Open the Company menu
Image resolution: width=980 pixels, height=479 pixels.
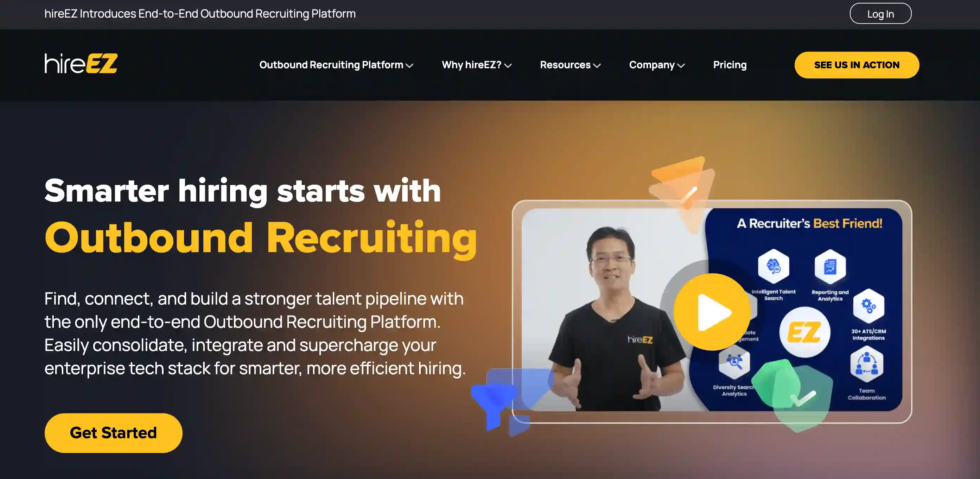point(657,65)
